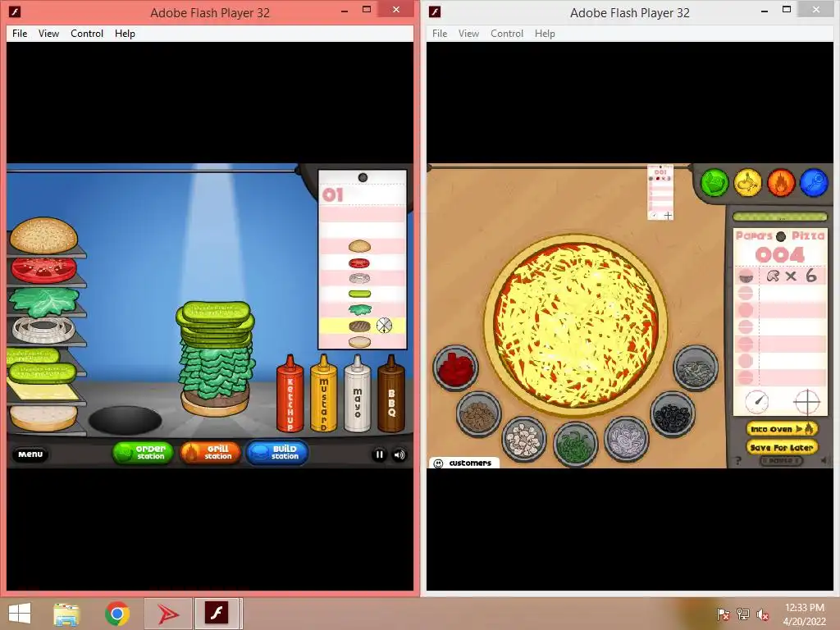
Task: Open the Windows Start button
Action: click(x=20, y=614)
